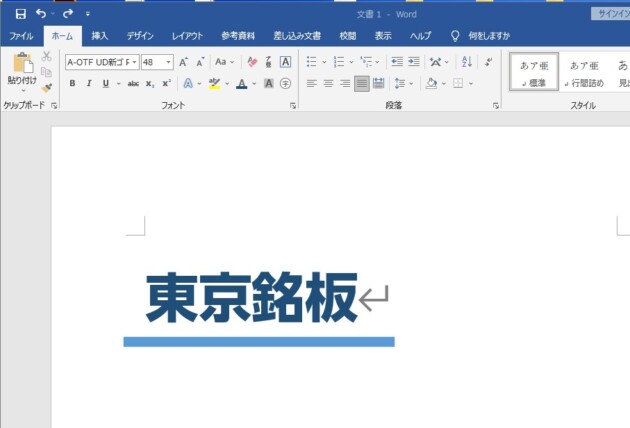Open the Aa change case menu
Viewport: 630px width, 428px height.
(x=224, y=62)
